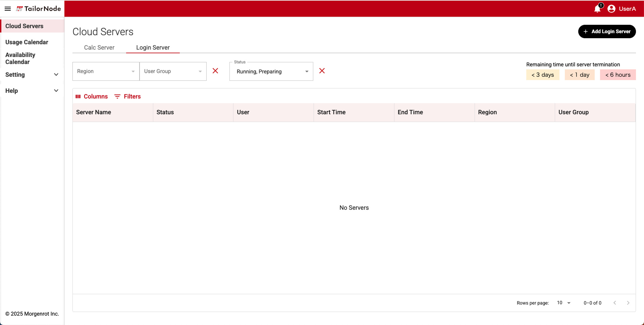Open the notifications bell
Screen dimensions: 644x325
point(598,9)
